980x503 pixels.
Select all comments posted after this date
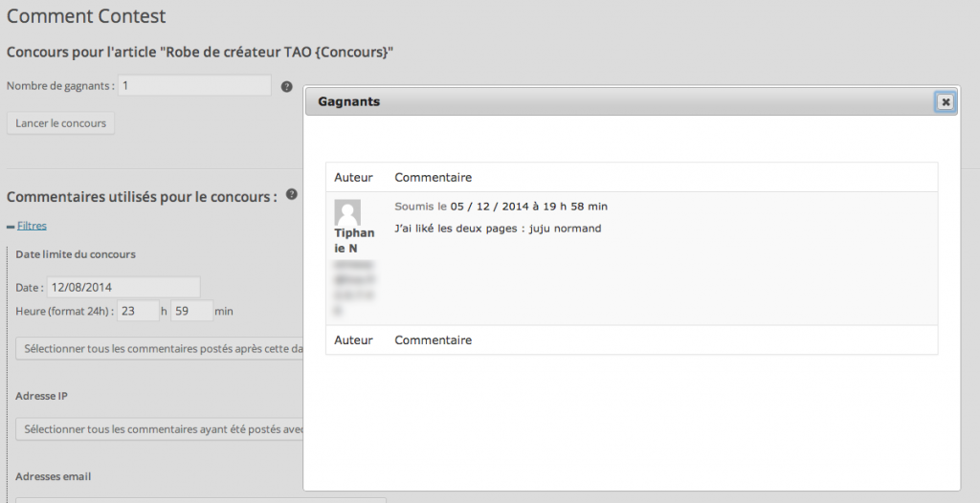pyautogui.click(x=160, y=349)
